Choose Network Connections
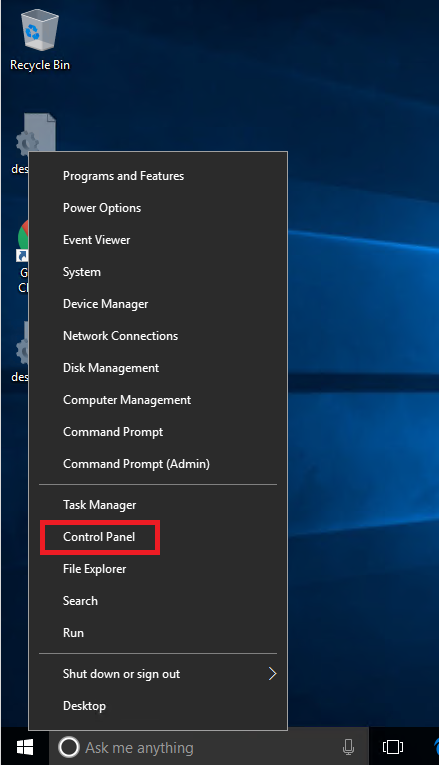Viewport: 439px width, 765px height. coord(120,336)
